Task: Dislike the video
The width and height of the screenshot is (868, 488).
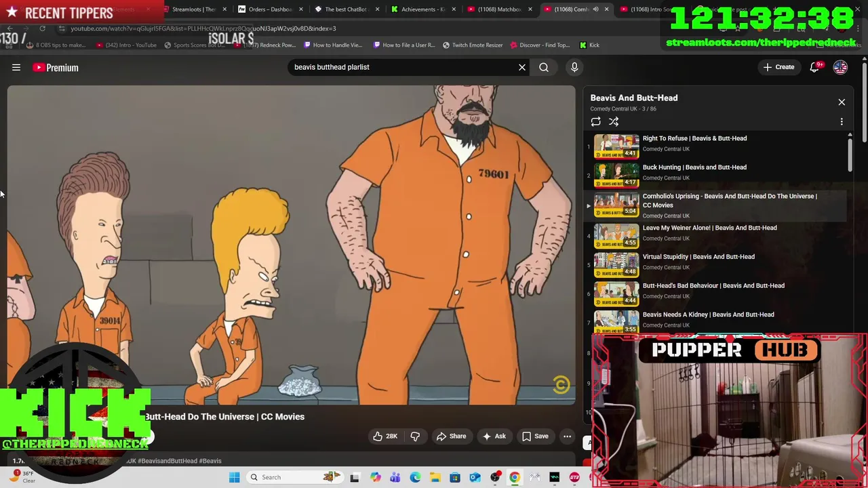Action: pyautogui.click(x=415, y=436)
